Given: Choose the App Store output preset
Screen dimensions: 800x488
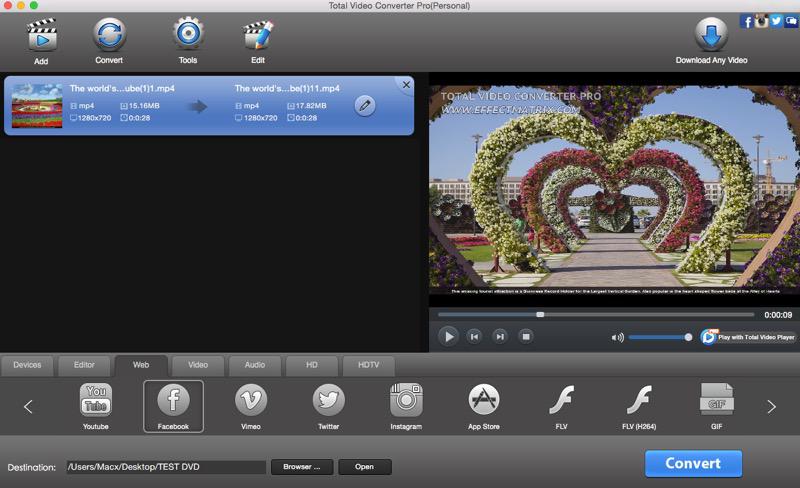Looking at the screenshot, I should [x=484, y=406].
